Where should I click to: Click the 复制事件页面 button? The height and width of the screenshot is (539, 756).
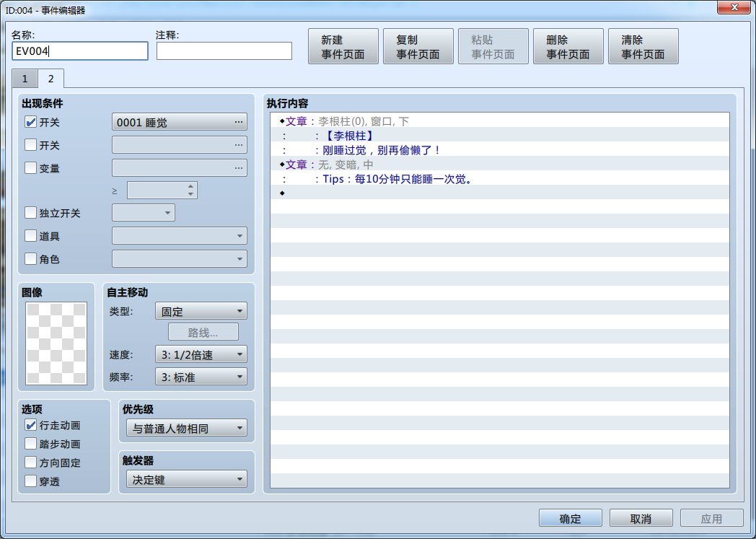418,46
